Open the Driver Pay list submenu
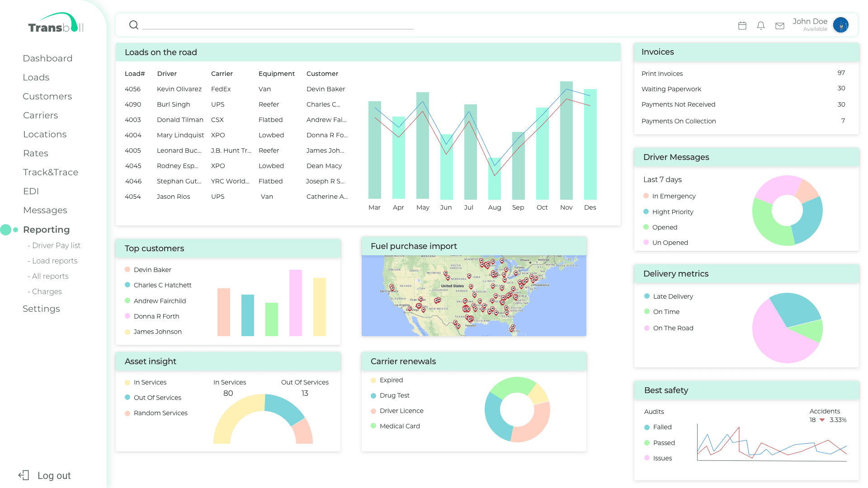The width and height of the screenshot is (868, 488). (x=54, y=245)
